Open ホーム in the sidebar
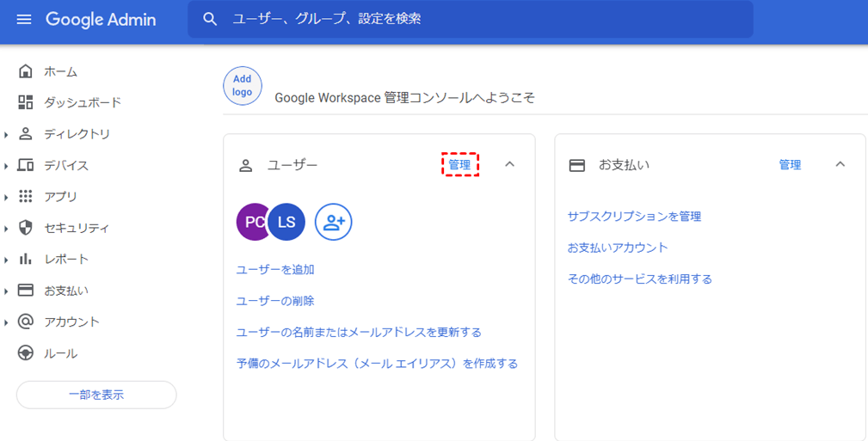 click(61, 71)
